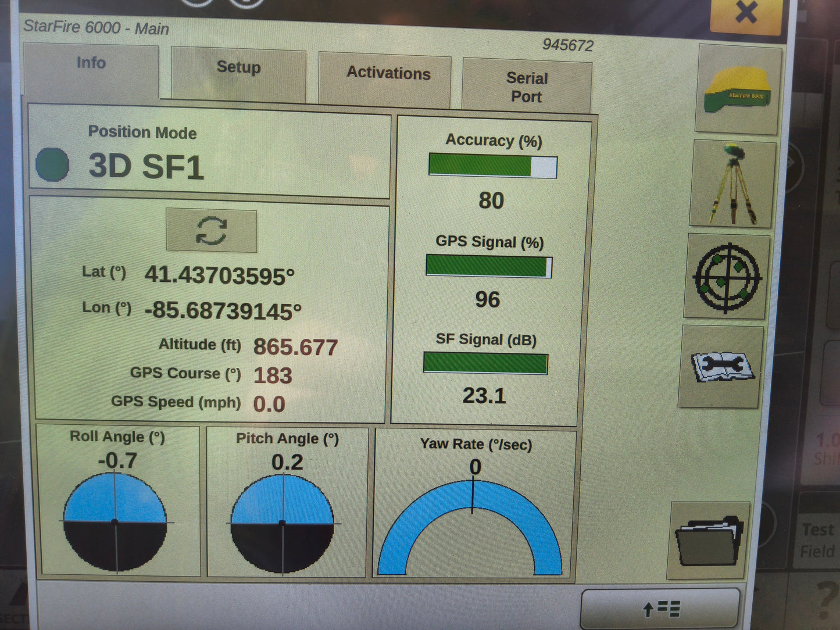Open the folder files icon
Image resolution: width=840 pixels, height=630 pixels.
(x=709, y=541)
